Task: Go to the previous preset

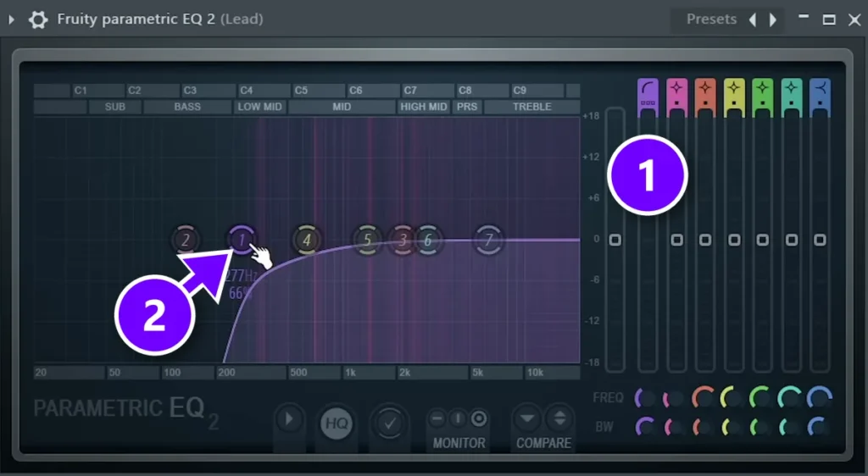Action: pyautogui.click(x=753, y=19)
